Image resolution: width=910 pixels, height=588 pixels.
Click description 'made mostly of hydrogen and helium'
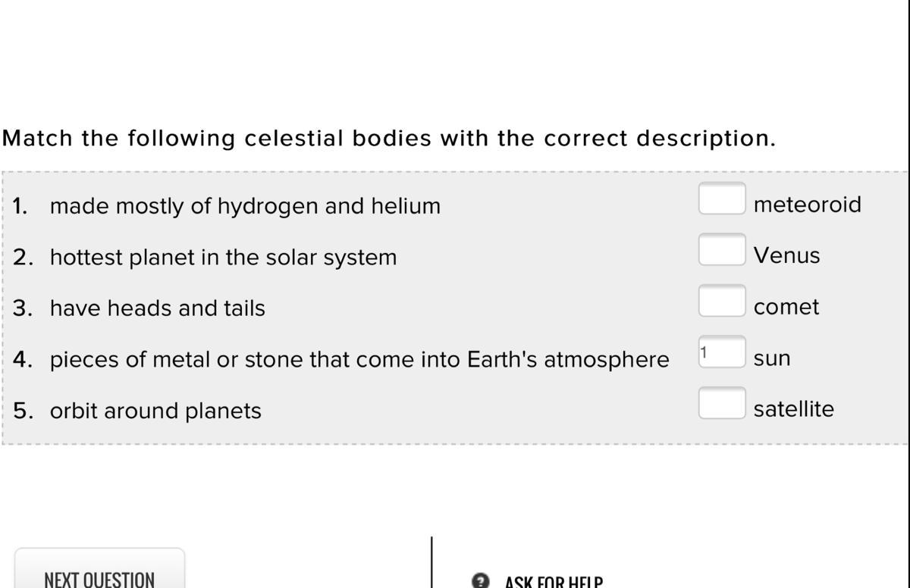(x=245, y=206)
